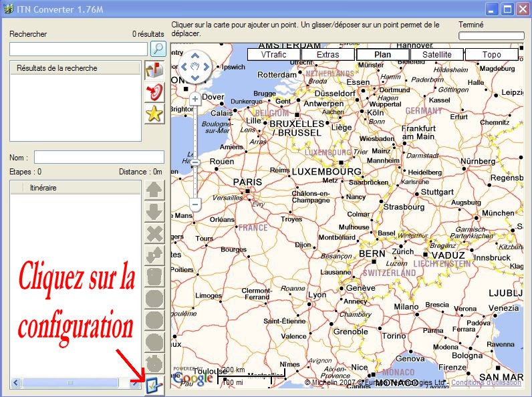532x397 pixels.
Task: Click Torino on the map
Action: 394,336
